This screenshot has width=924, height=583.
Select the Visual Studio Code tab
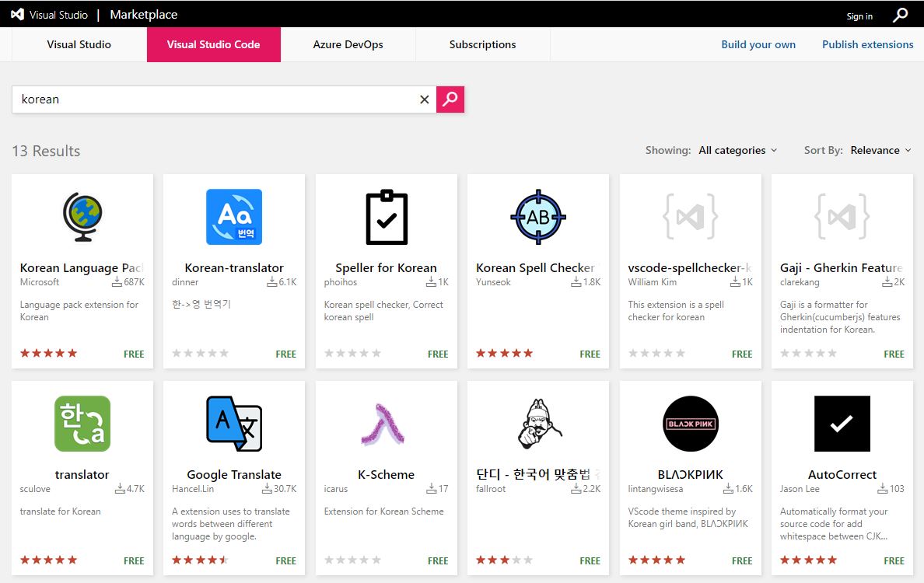(213, 44)
